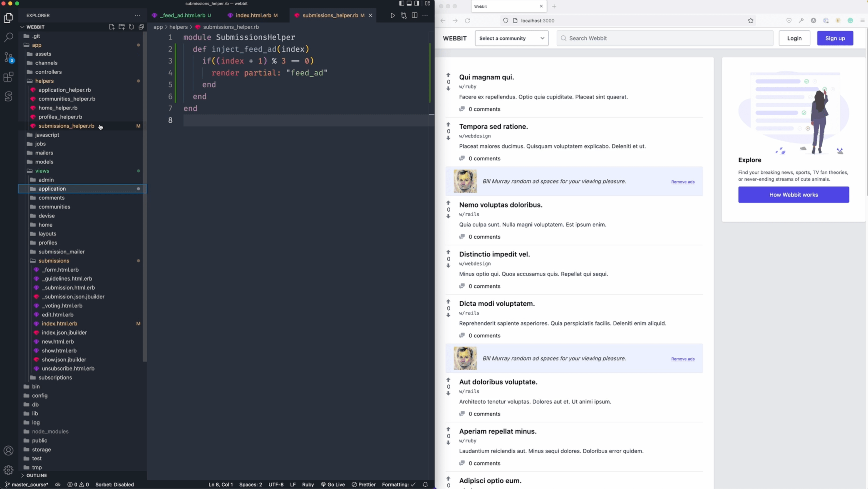The image size is (868, 489).
Task: Open the Explorer view in activity bar
Action: tap(8, 17)
